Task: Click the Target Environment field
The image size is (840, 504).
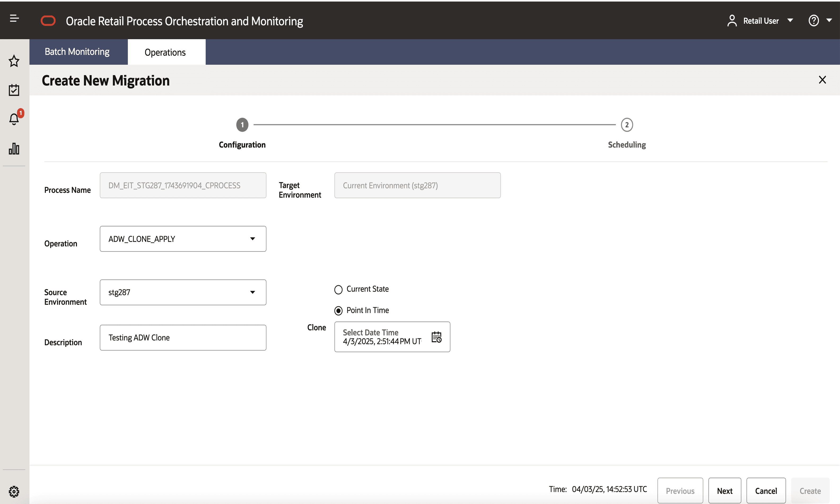Action: pyautogui.click(x=417, y=185)
